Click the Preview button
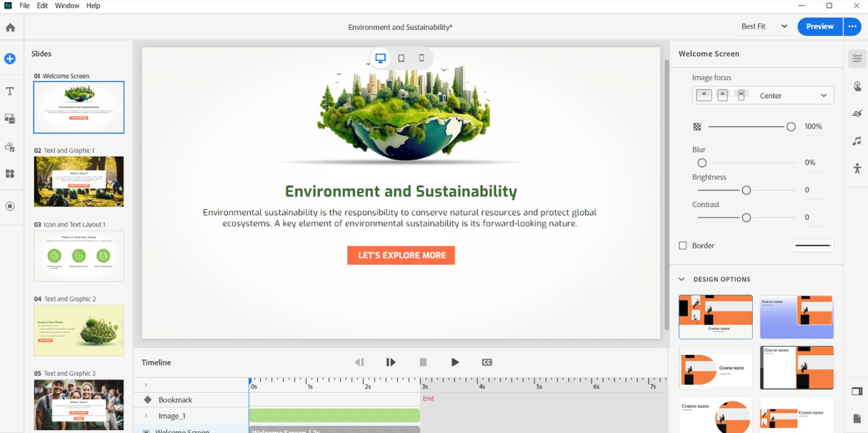 [x=819, y=26]
